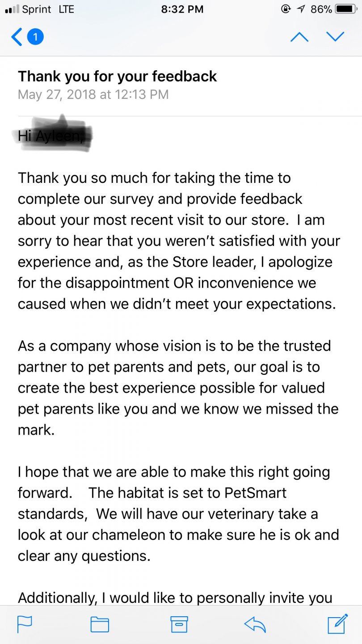Open the move-to-folder icon
The image size is (362, 644).
tap(100, 624)
